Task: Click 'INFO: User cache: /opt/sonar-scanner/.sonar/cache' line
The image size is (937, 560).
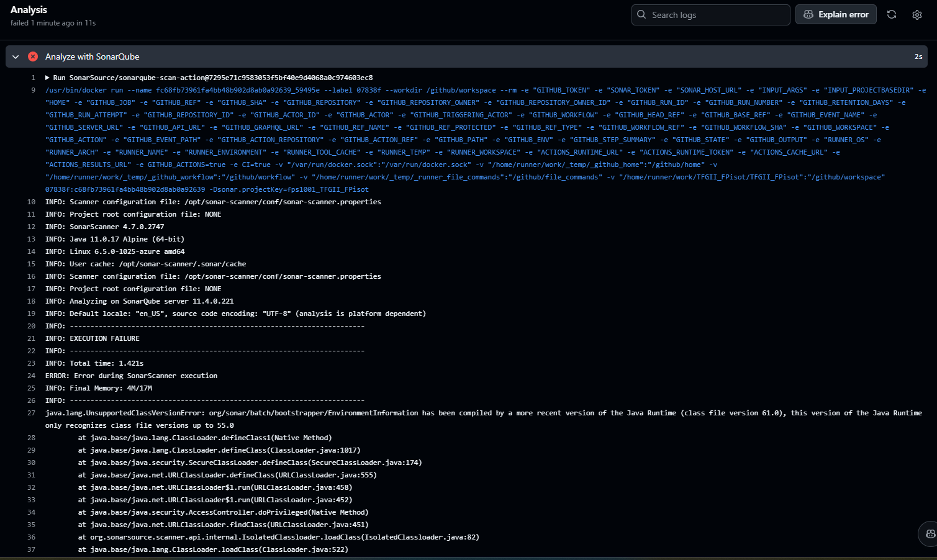Action: pyautogui.click(x=146, y=264)
